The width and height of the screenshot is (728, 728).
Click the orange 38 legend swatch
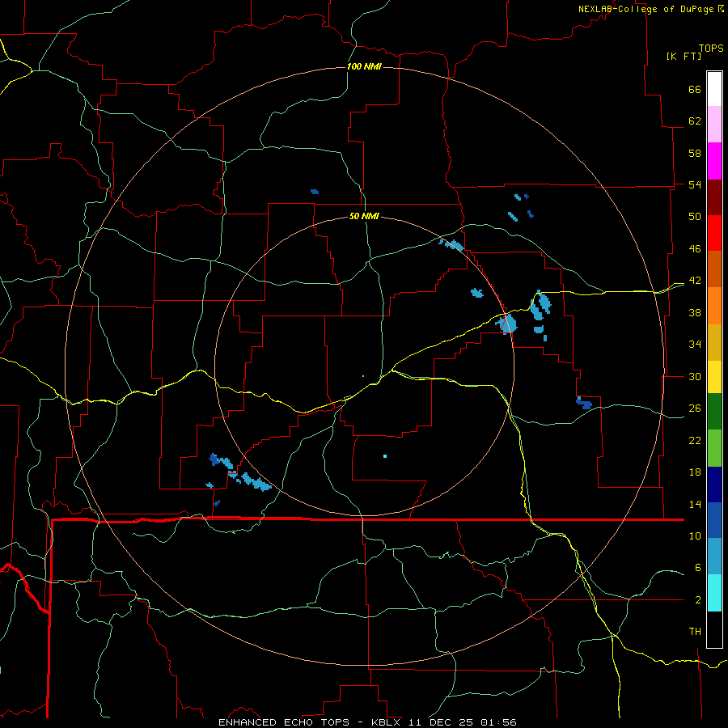(x=714, y=306)
